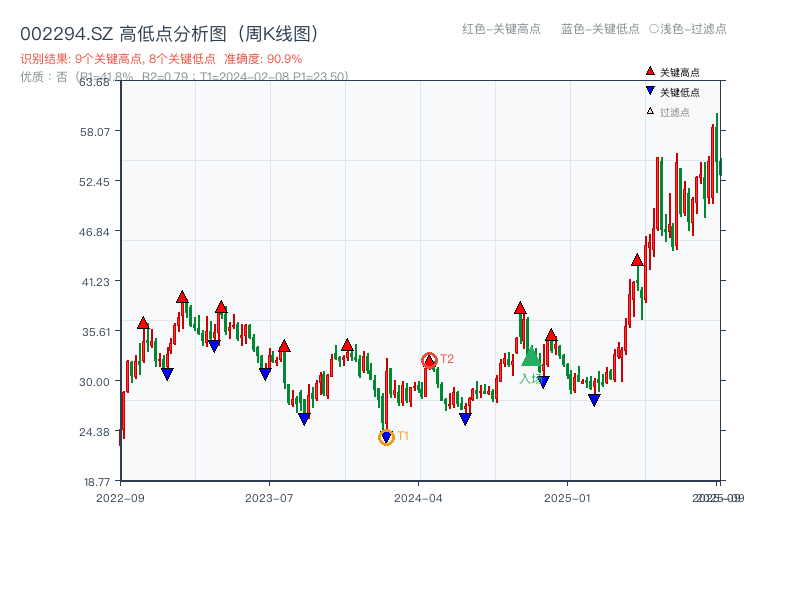Click the blue 关键低点 triangle in the legend
800x600 pixels.
click(650, 91)
